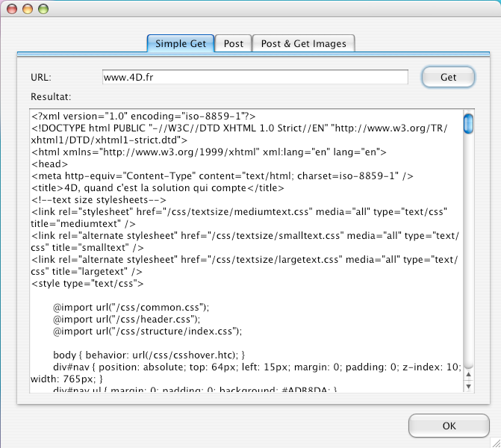This screenshot has height=448, width=501.
Task: Click the blue scrollbar thumb in results
Action: click(468, 122)
